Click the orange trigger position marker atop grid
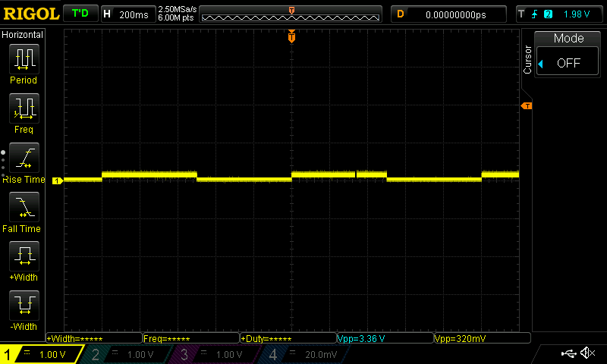Screen dimensions: 607x364 pyautogui.click(x=291, y=36)
